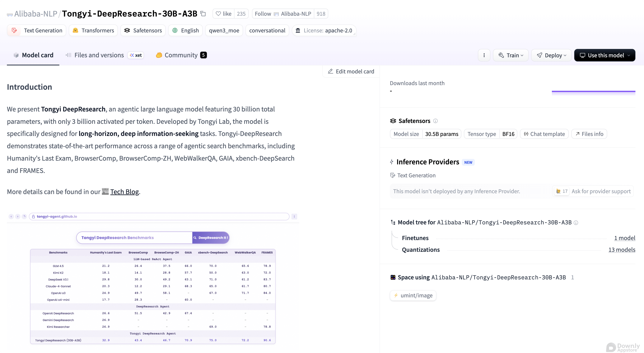Open the apache-2.0 license tag
Screen dimensions: 644x353
click(324, 30)
